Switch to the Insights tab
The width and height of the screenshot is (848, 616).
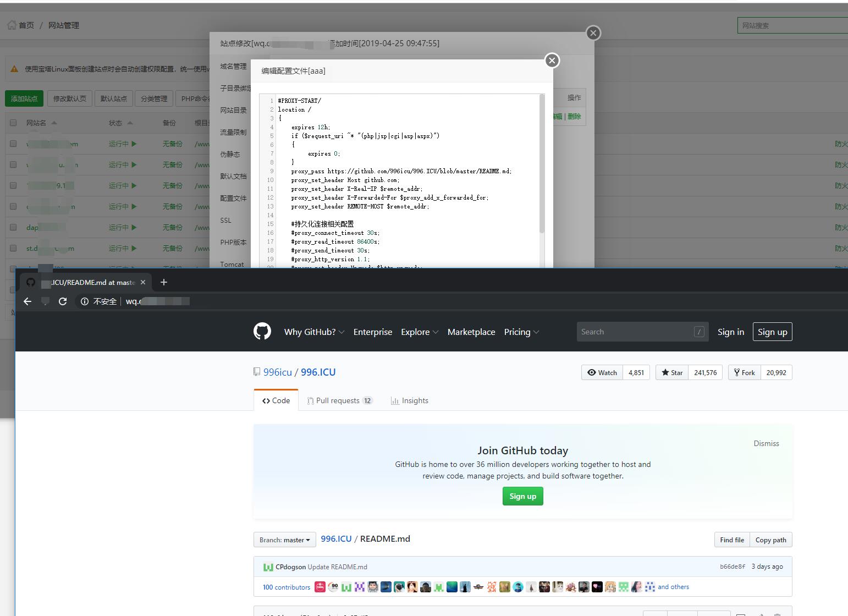(x=410, y=400)
